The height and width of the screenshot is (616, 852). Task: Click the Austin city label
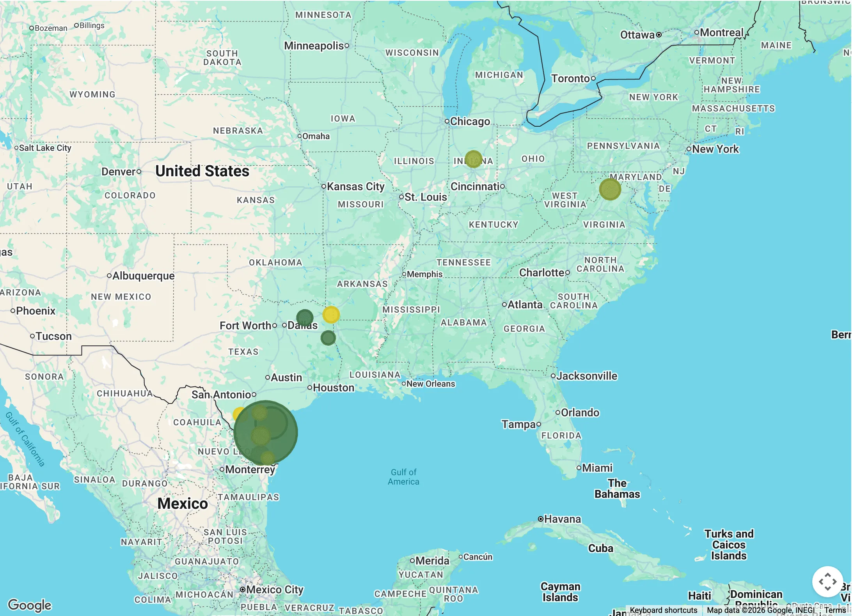coord(286,377)
